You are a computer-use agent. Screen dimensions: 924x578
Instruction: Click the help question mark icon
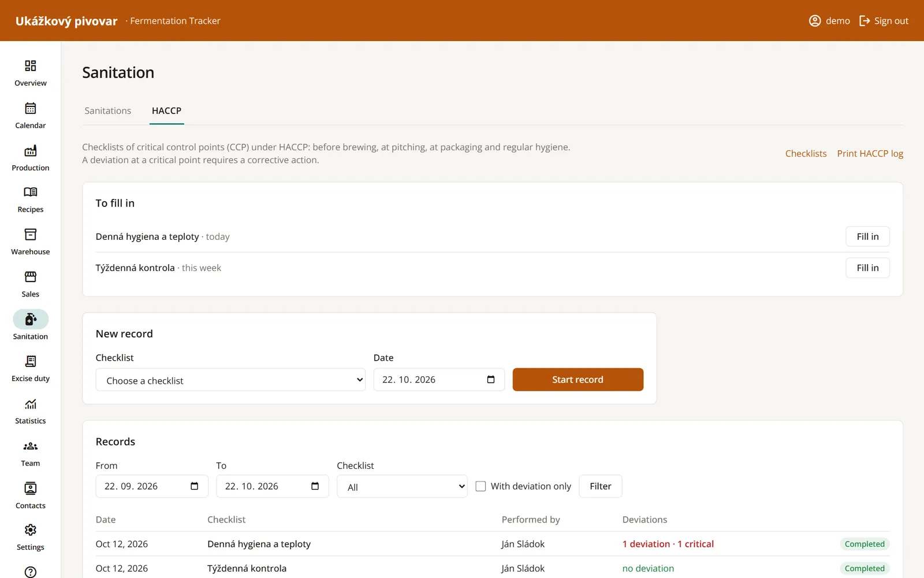pyautogui.click(x=31, y=572)
